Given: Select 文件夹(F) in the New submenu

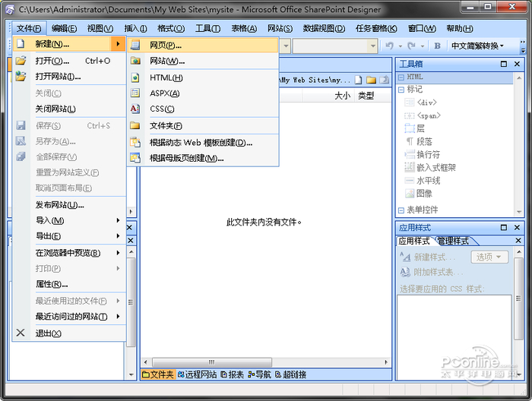Looking at the screenshot, I should click(x=203, y=126).
